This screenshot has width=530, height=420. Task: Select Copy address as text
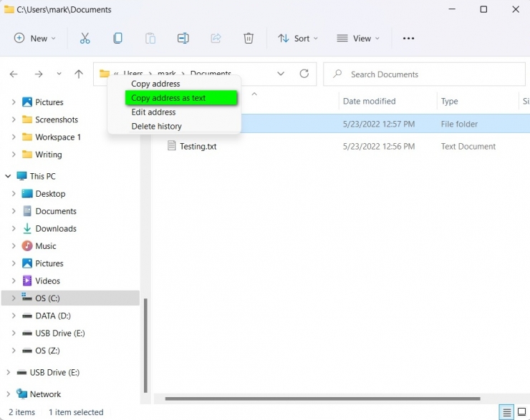tap(180, 98)
